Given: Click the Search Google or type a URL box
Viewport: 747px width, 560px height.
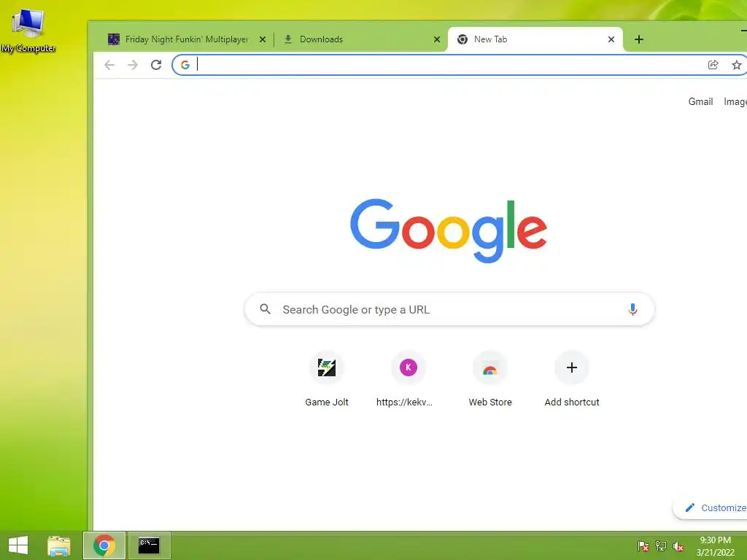Looking at the screenshot, I should [x=449, y=309].
